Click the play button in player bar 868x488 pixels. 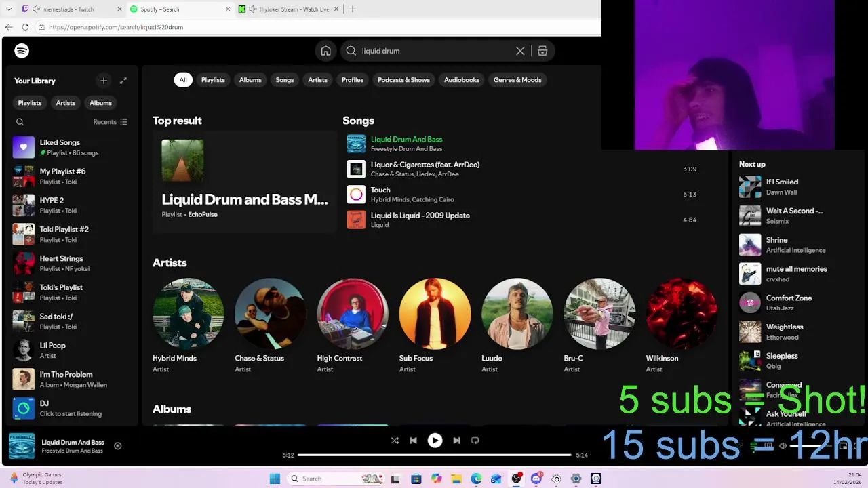435,441
